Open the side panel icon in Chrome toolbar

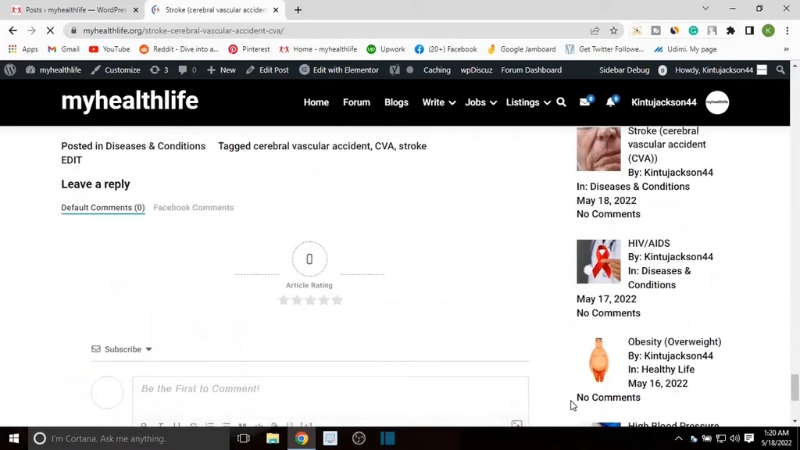click(x=749, y=31)
